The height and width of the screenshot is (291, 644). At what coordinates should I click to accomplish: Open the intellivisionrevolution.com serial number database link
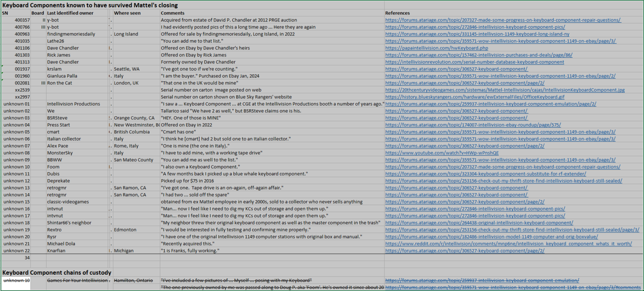point(474,62)
